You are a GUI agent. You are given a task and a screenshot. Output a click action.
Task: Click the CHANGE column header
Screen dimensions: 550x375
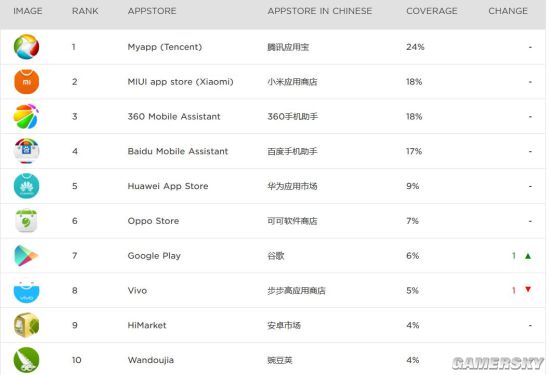pos(508,11)
